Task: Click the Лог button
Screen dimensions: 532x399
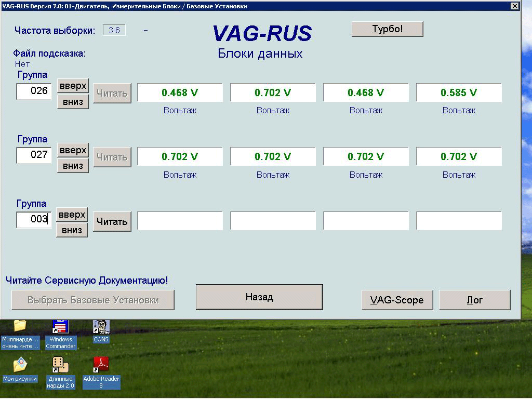Action: 474,300
